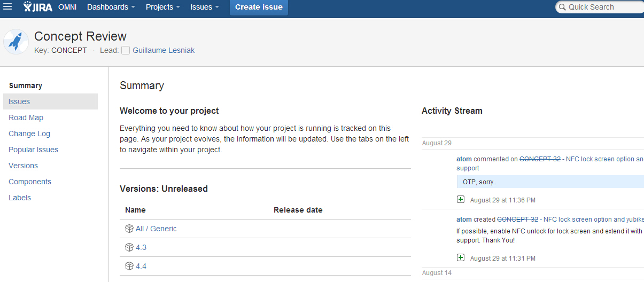Screen dimensions: 644x282
Task: Open CONCEPT-32 link in the created entry
Action: click(517, 220)
